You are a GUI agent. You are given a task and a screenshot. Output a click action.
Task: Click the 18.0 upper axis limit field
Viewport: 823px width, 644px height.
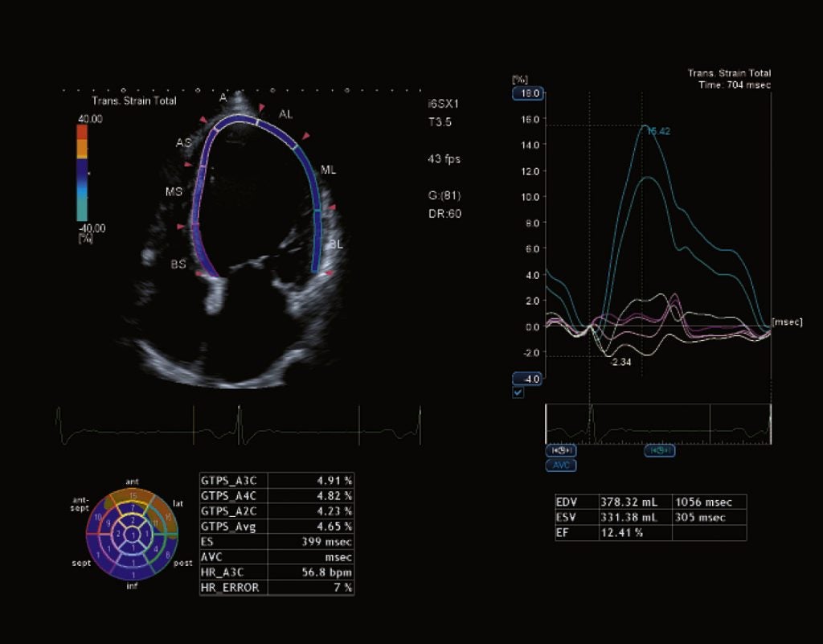528,93
